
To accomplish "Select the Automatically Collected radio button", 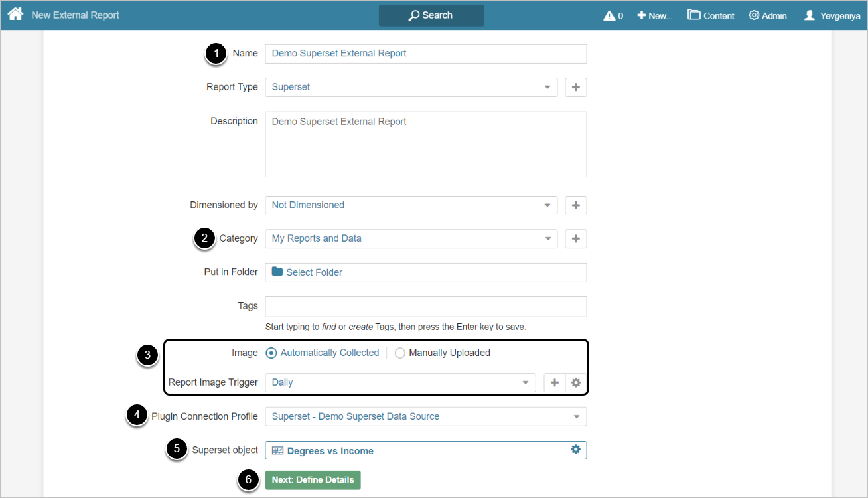I will [271, 353].
